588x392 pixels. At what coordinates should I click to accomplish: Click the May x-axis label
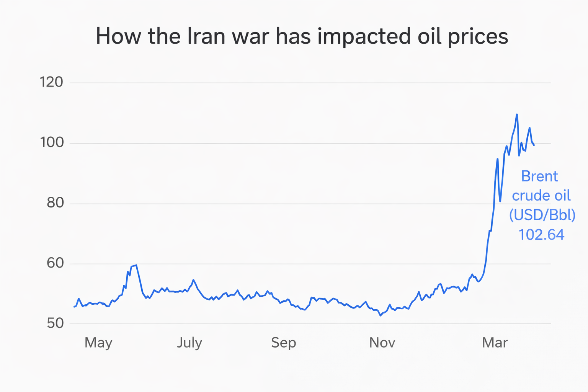[x=98, y=342]
